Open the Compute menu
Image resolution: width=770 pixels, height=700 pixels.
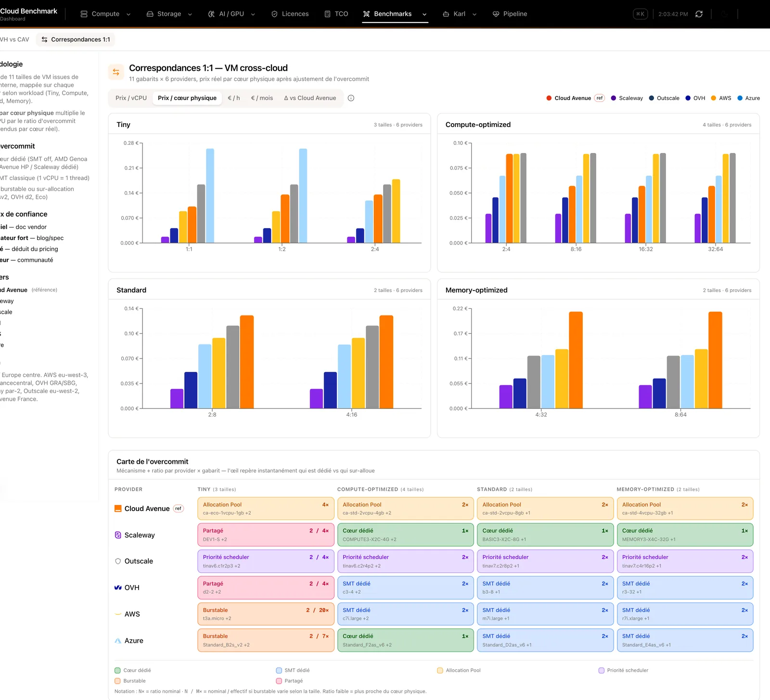pos(105,14)
